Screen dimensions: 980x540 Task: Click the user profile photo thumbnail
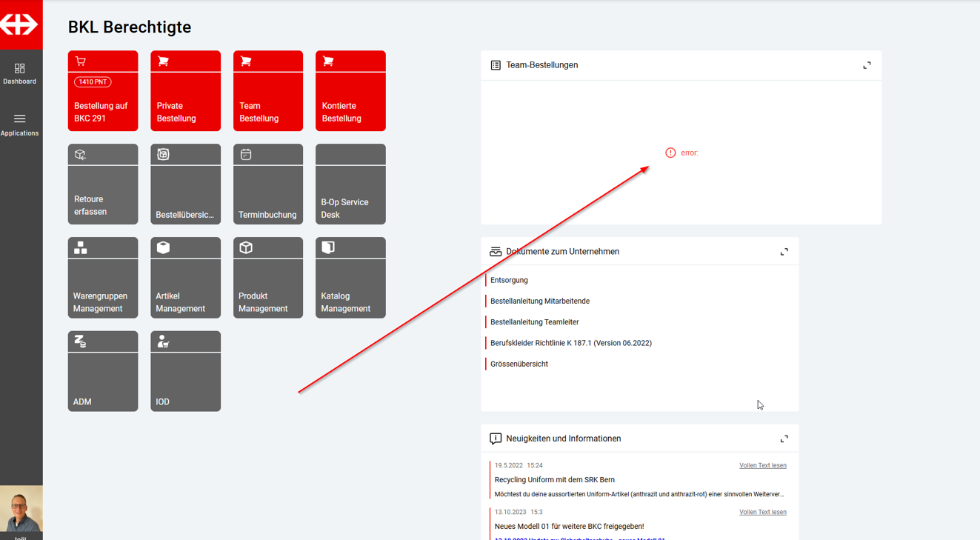[x=21, y=510]
